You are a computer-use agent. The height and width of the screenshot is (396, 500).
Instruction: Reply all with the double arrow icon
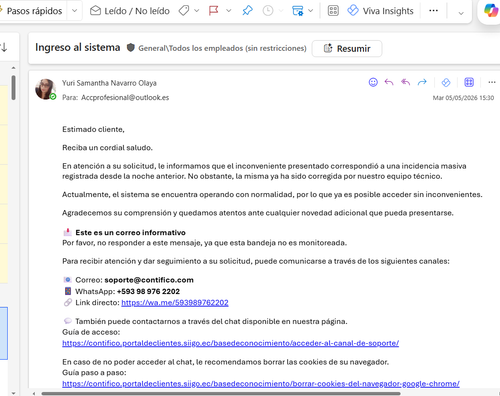(405, 82)
